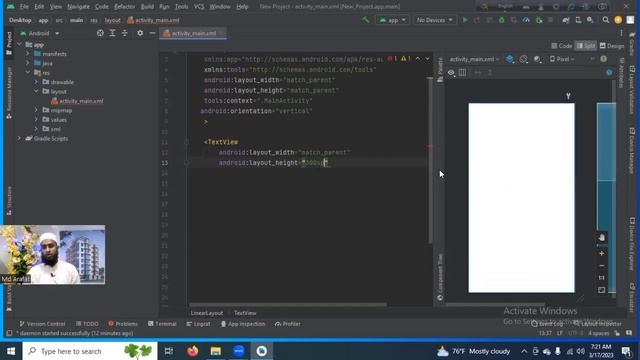Viewport: 640px width, 360px height.
Task: Click Attach Debugger to Android Process icon
Action: click(539, 20)
